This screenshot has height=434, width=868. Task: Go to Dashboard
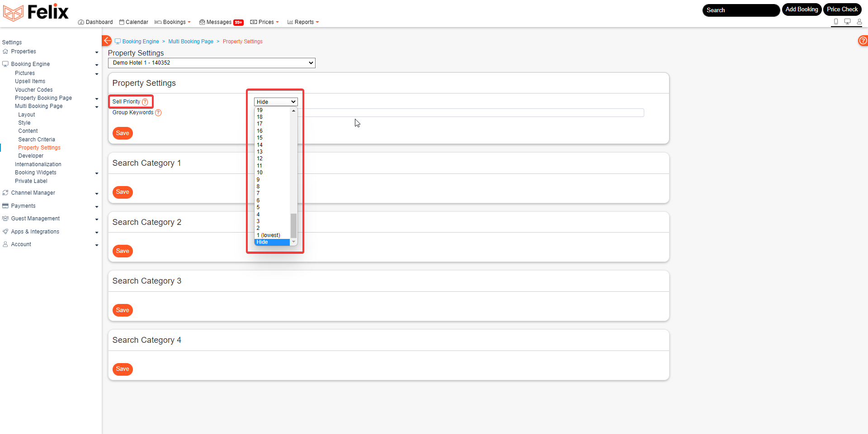[95, 22]
